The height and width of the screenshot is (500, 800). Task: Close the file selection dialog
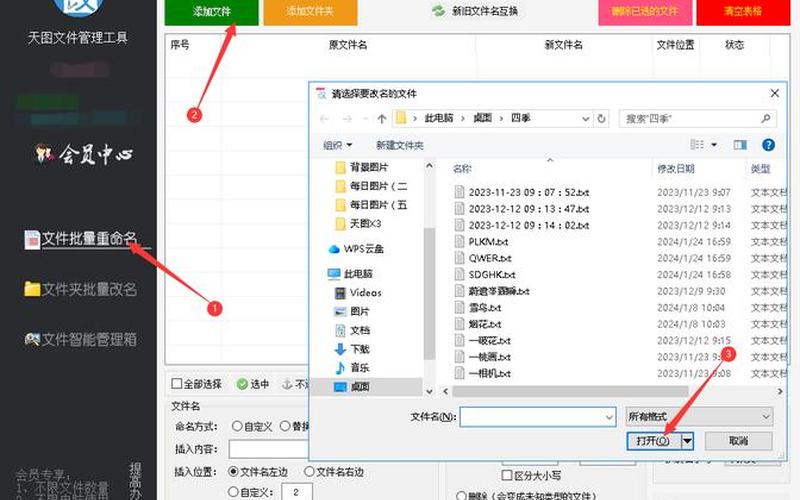(x=774, y=93)
